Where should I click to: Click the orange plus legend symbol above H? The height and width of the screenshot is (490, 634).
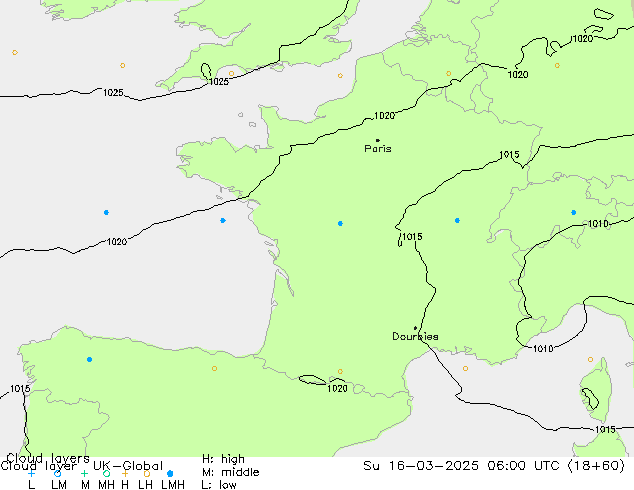click(x=125, y=473)
